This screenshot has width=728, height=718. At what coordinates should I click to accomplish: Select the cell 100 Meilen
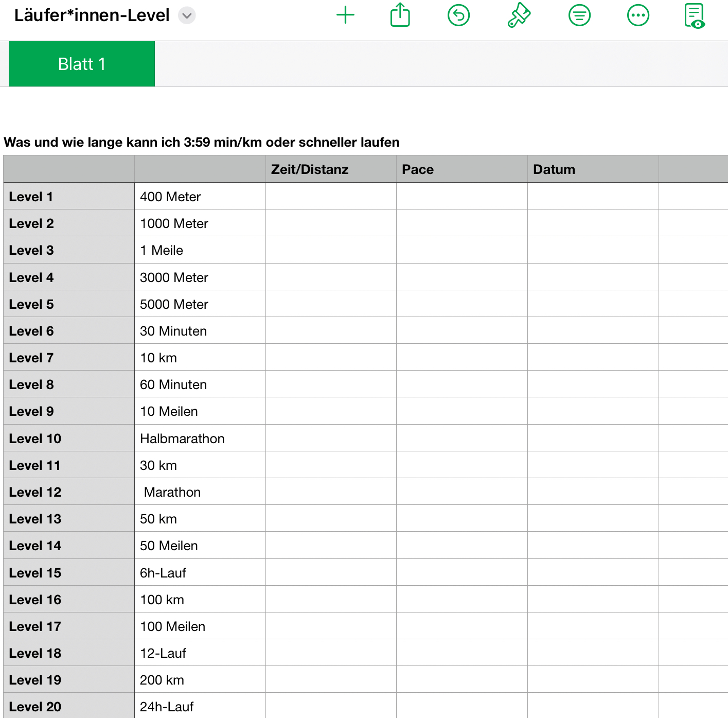[200, 626]
